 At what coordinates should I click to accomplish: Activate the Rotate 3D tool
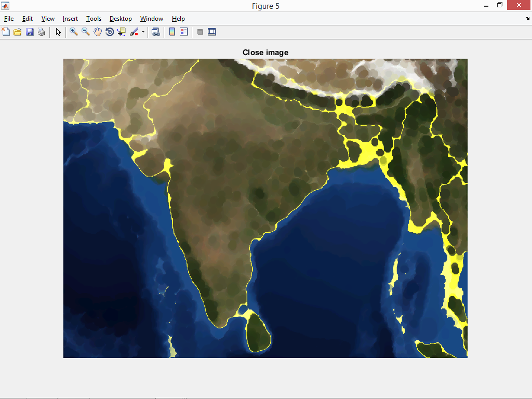click(110, 32)
